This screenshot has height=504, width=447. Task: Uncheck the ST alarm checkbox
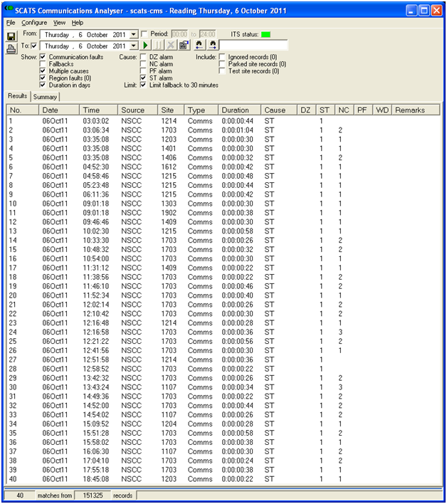(143, 78)
